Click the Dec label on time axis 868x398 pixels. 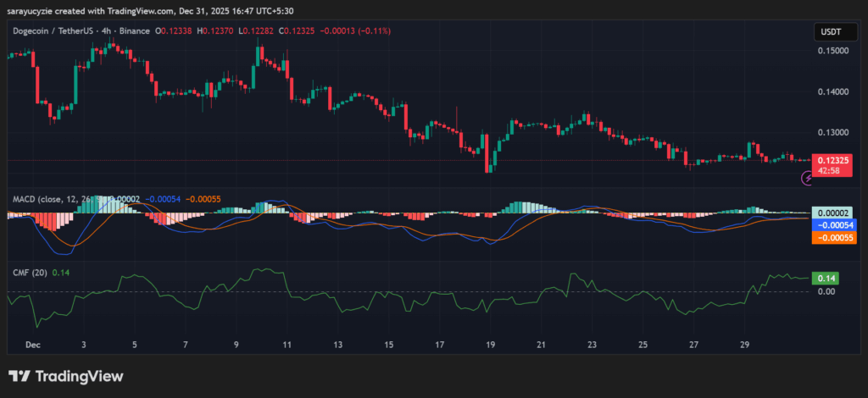point(33,345)
